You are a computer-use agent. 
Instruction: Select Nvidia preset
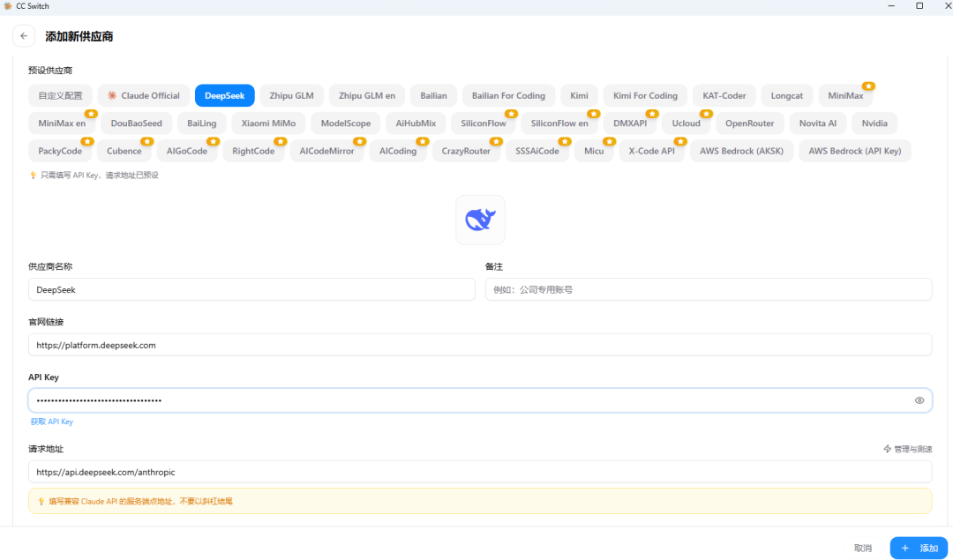[874, 123]
